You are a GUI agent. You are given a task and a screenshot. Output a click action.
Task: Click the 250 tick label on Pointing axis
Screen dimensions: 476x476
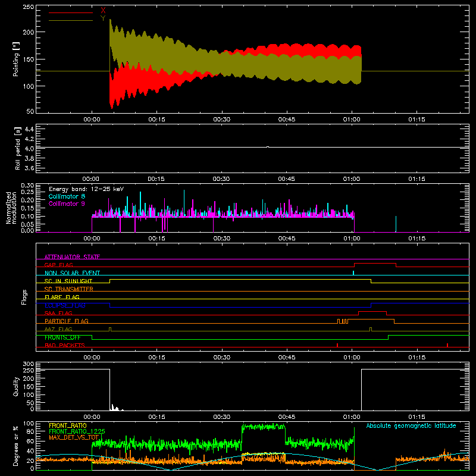28,7
